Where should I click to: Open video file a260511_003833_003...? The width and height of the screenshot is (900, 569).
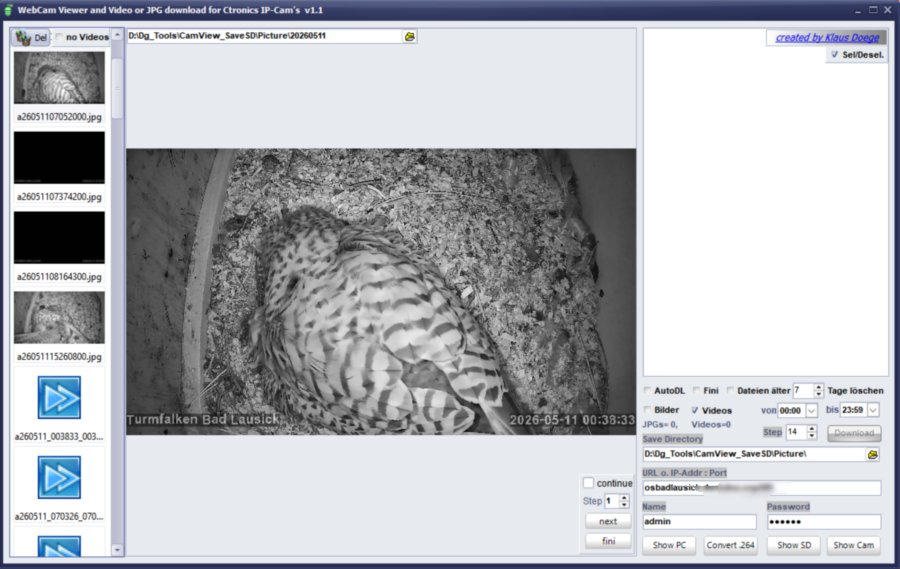pos(59,397)
